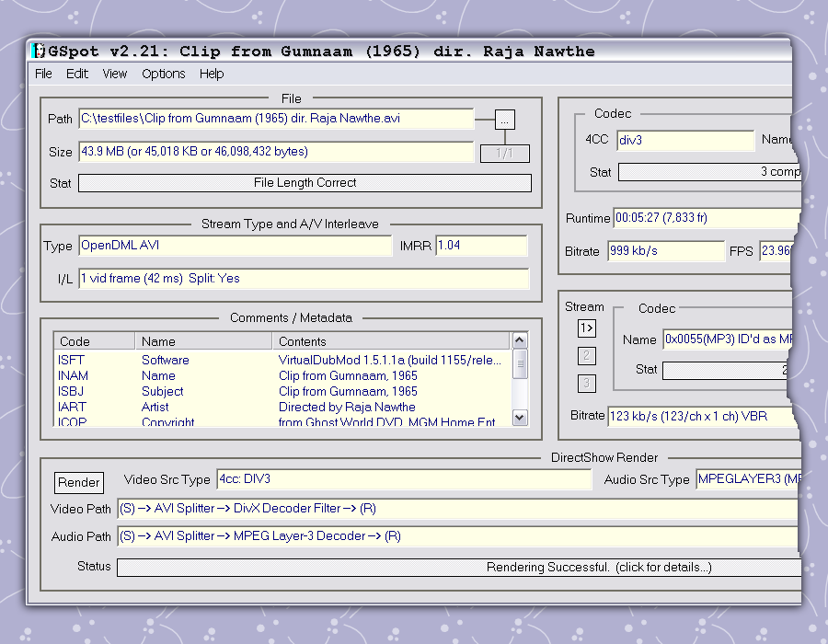Click the Name column header in metadata

[203, 341]
